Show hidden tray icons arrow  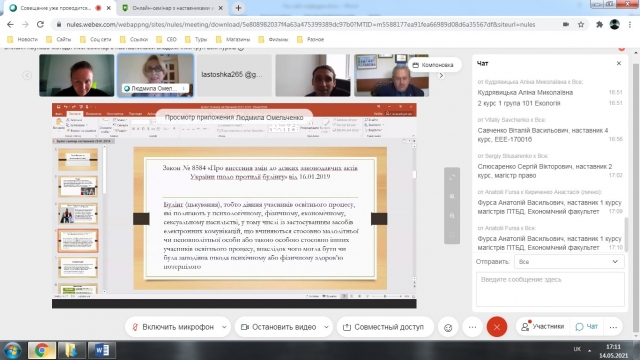pos(589,350)
